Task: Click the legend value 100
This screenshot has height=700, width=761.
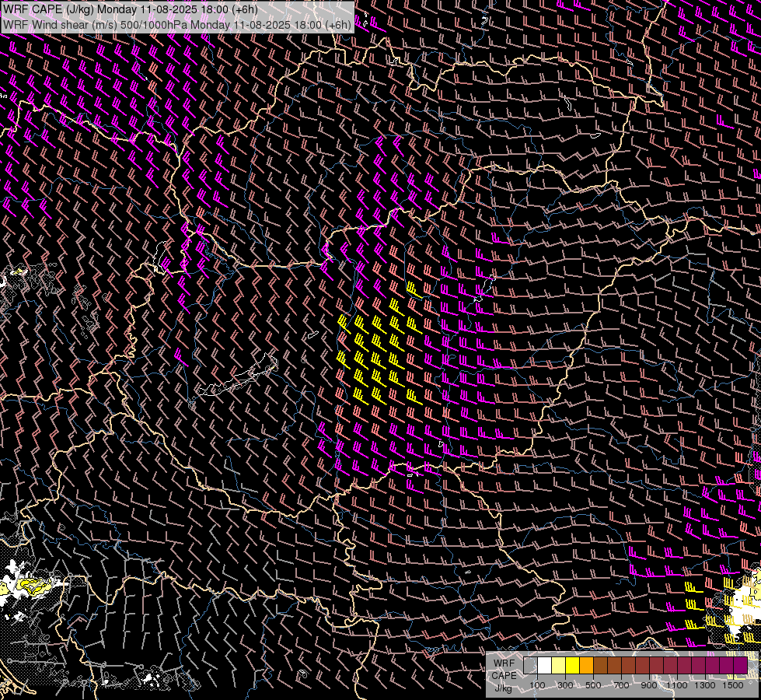Action: 537,685
